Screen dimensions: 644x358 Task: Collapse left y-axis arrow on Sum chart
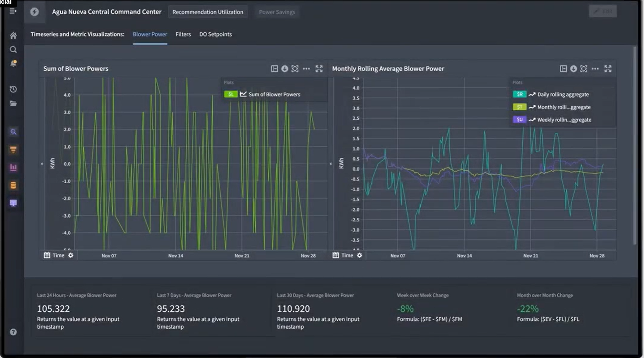[x=42, y=164]
